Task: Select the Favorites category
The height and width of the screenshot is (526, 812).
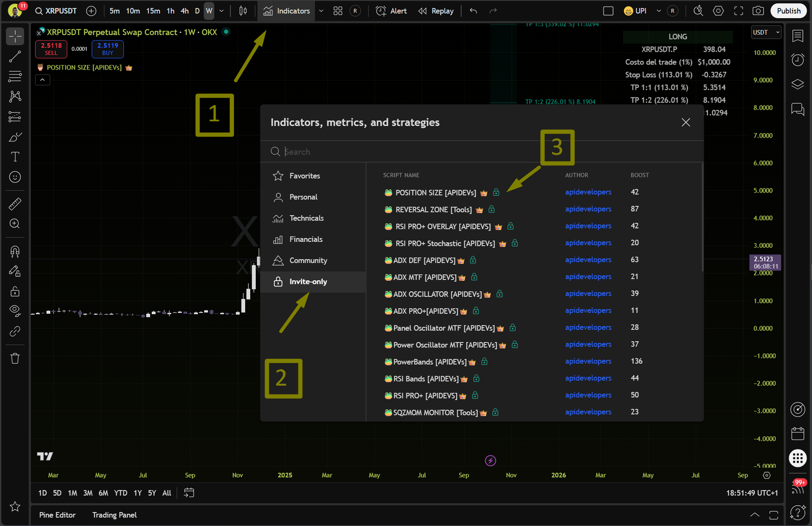Action: [x=313, y=176]
